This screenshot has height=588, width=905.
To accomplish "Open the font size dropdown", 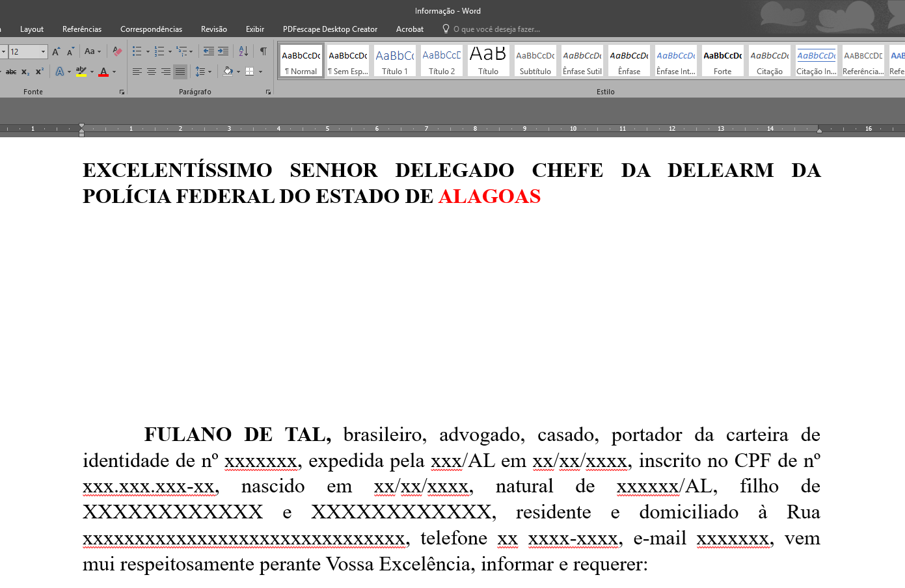I will click(44, 51).
